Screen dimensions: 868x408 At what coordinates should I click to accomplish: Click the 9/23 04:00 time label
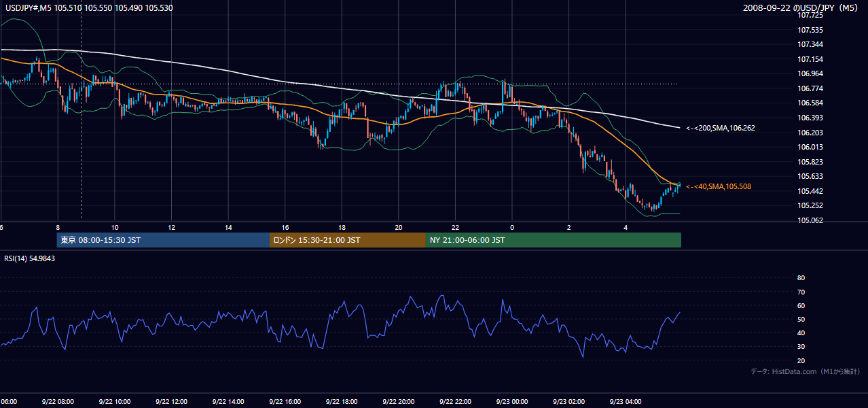625,401
